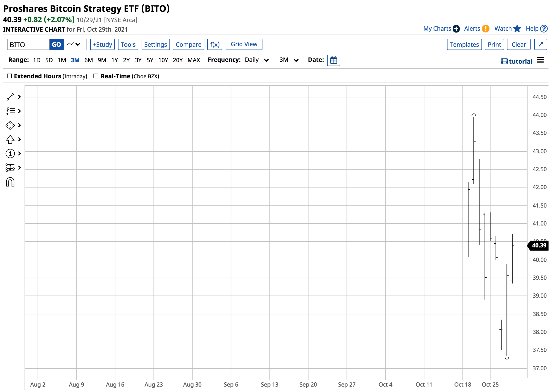This screenshot has width=557, height=392.
Task: Click the +Study button
Action: [103, 44]
